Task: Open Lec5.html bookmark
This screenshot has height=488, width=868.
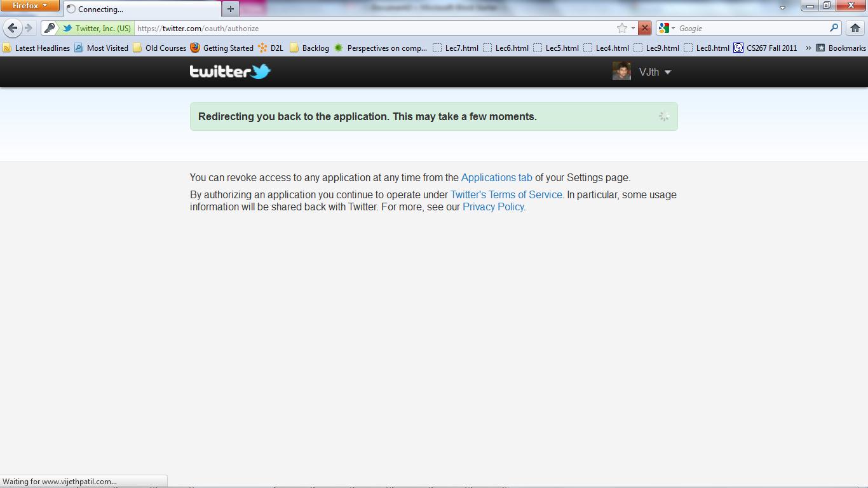Action: click(x=556, y=48)
